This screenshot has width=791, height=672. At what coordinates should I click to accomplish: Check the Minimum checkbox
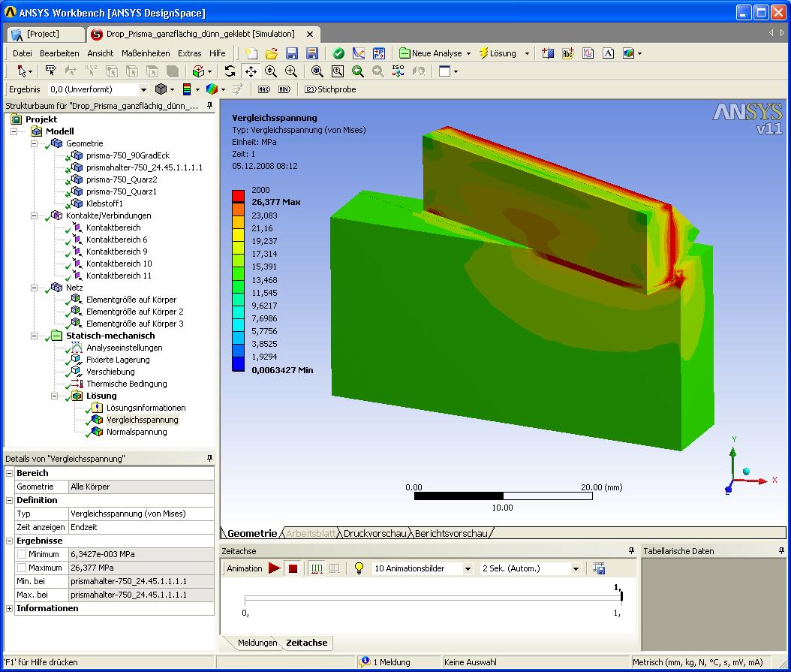22,554
